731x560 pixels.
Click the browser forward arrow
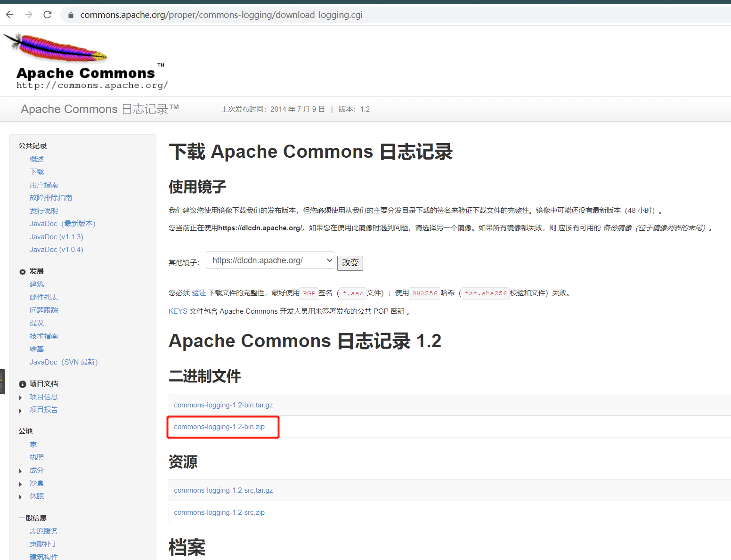pyautogui.click(x=29, y=15)
